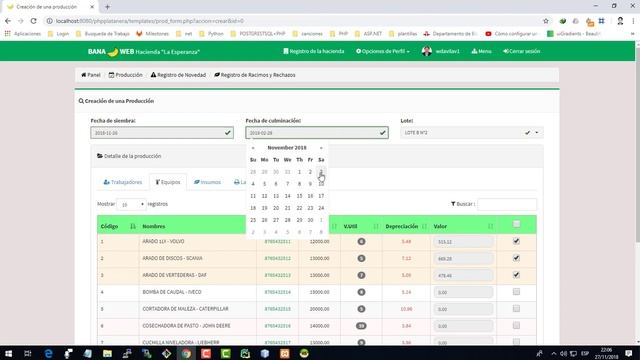Sort table by Código column
The height and width of the screenshot is (360, 640).
(x=118, y=226)
